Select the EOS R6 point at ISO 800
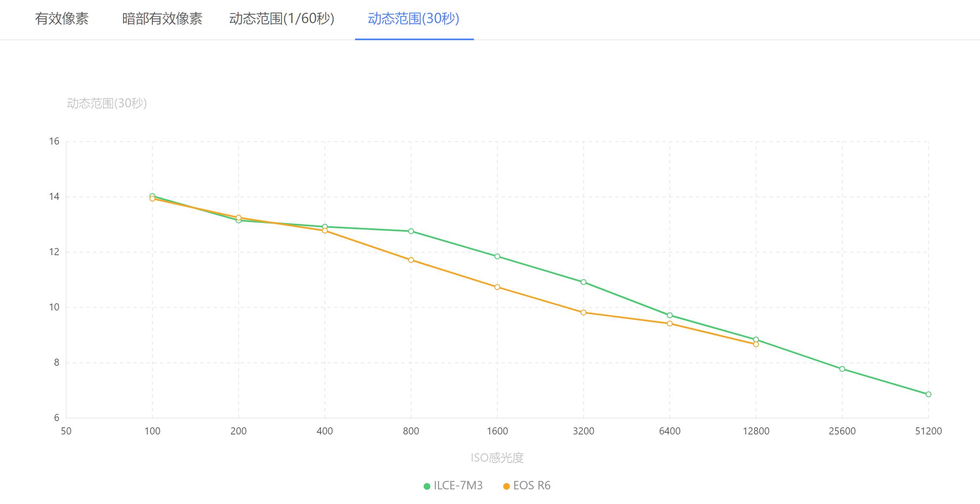 pyautogui.click(x=411, y=260)
